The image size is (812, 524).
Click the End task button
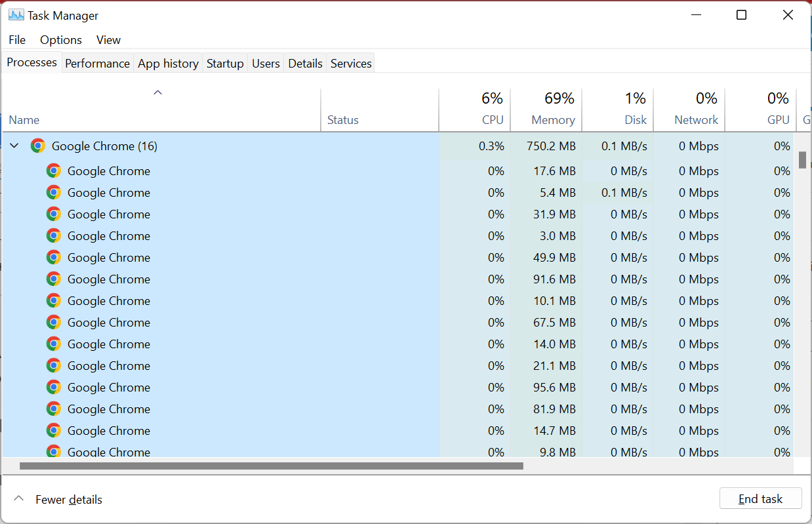760,499
